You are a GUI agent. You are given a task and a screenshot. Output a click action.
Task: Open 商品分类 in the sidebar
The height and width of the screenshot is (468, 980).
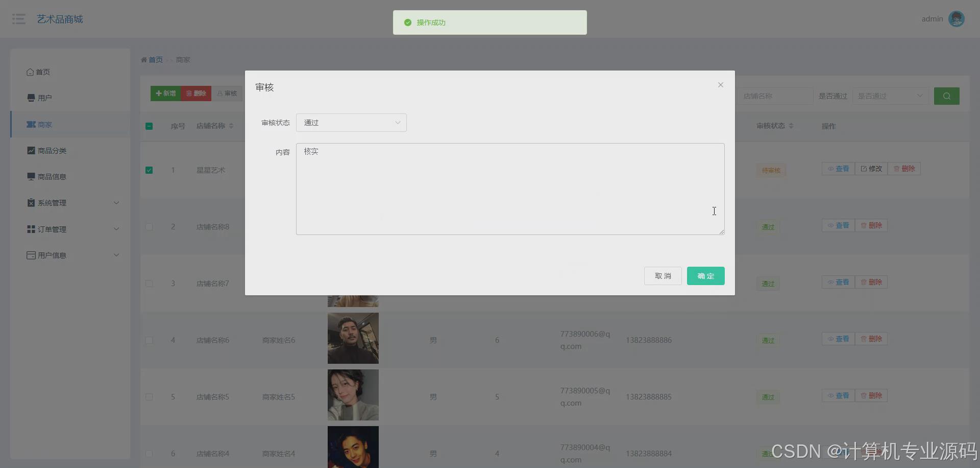[x=70, y=151]
